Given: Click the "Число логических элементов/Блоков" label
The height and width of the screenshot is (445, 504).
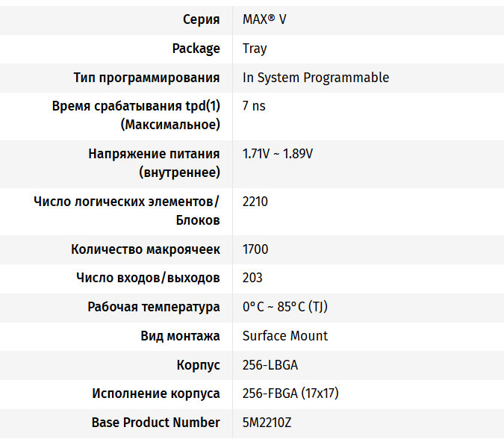Looking at the screenshot, I should (127, 202).
